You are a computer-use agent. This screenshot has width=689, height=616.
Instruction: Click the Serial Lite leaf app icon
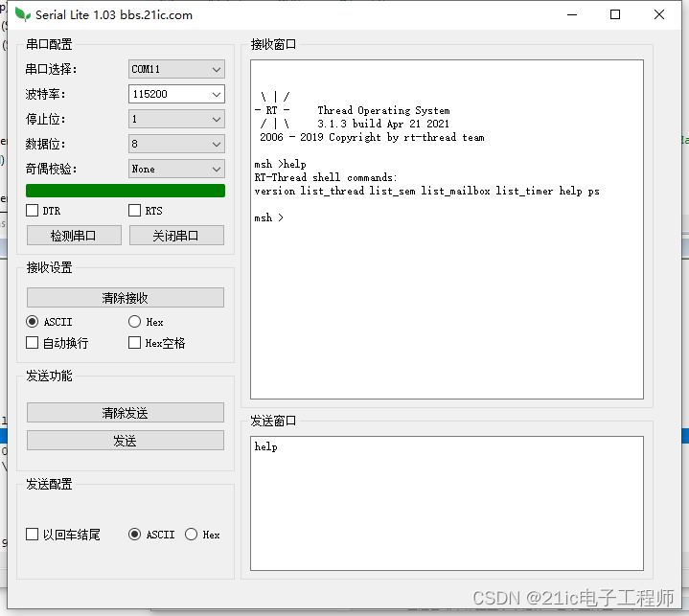[x=23, y=14]
